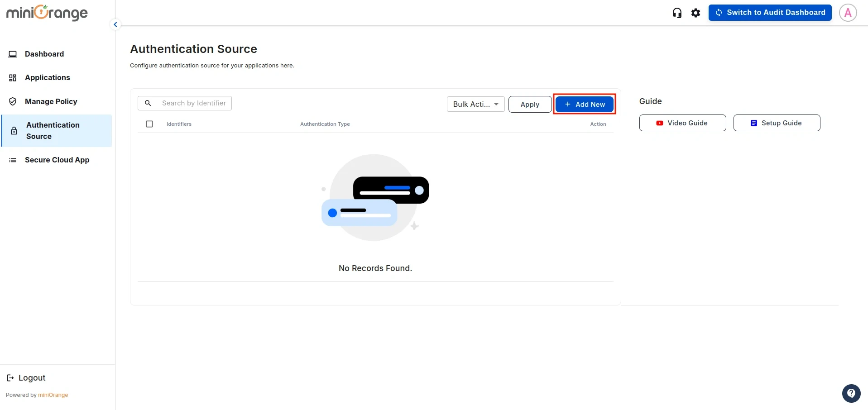Open the settings gear icon
The image size is (868, 410).
tap(695, 13)
